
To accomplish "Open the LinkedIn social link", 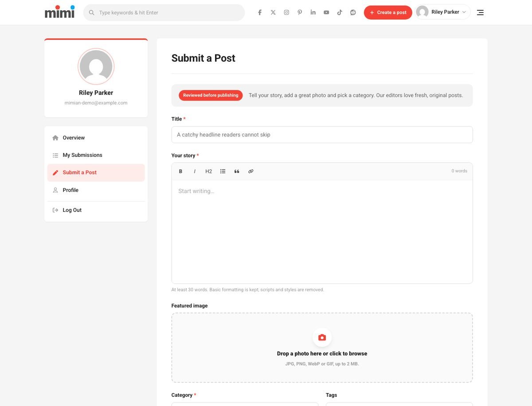I will pos(313,12).
